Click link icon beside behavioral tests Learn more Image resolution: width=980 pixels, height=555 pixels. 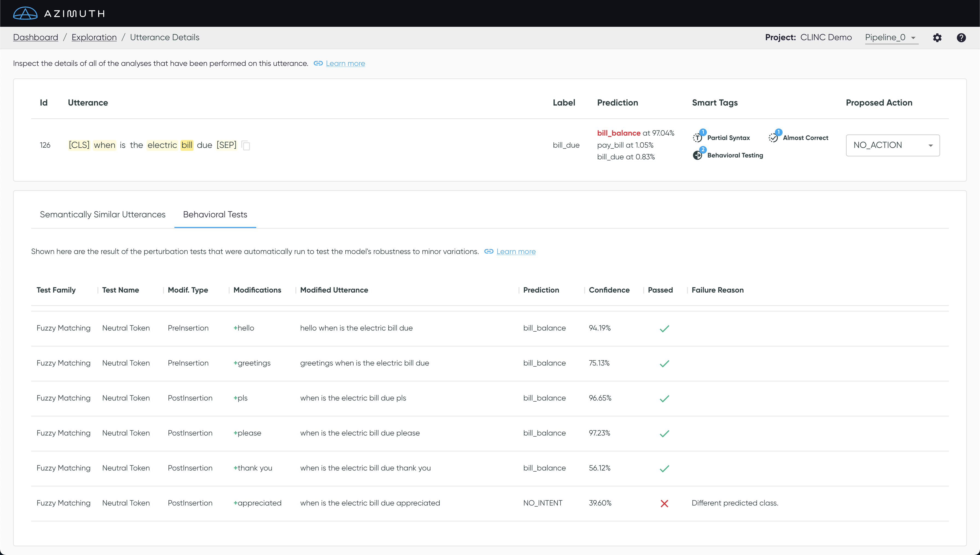click(x=489, y=251)
